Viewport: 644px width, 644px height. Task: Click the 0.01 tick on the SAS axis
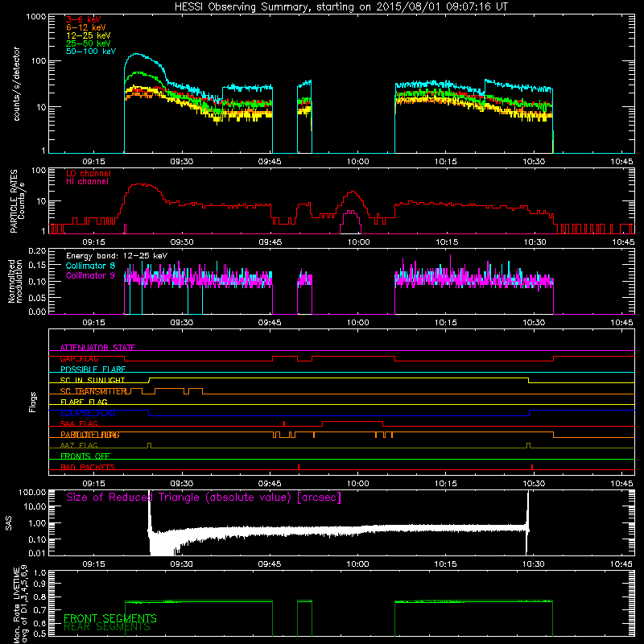(x=37, y=553)
